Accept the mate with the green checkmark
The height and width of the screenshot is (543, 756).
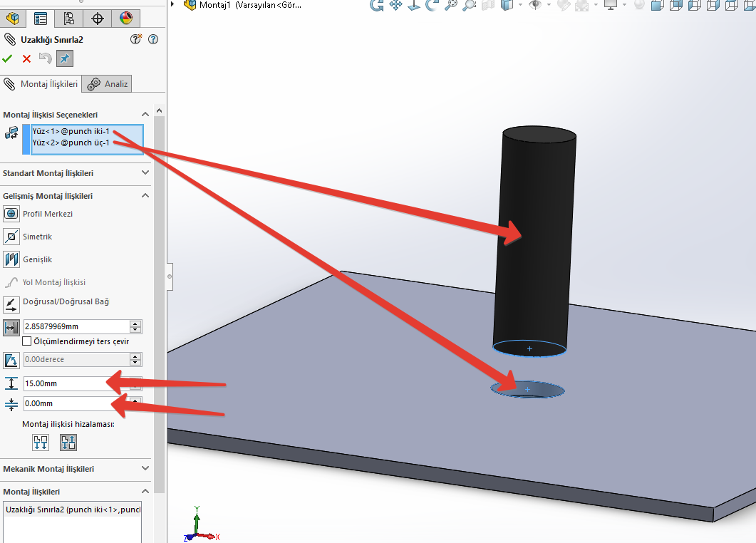pyautogui.click(x=7, y=58)
